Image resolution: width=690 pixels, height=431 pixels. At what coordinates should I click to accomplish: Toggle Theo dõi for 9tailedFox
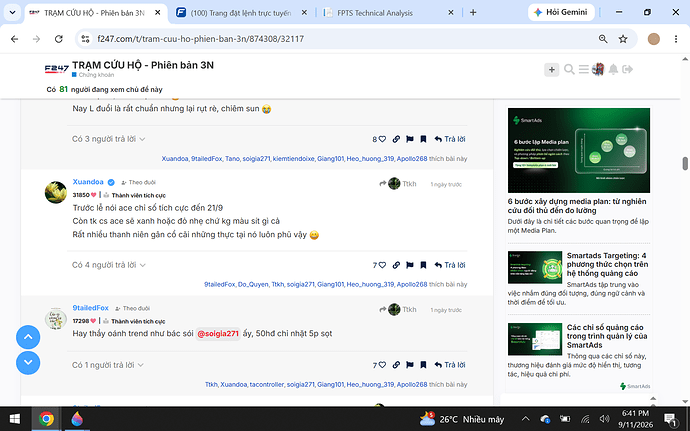pyautogui.click(x=132, y=308)
